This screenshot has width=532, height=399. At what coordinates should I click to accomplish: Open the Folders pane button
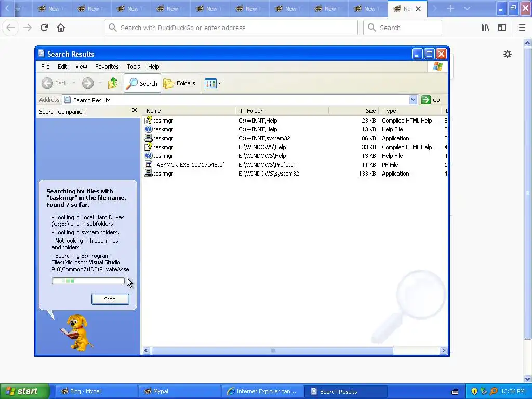(179, 83)
